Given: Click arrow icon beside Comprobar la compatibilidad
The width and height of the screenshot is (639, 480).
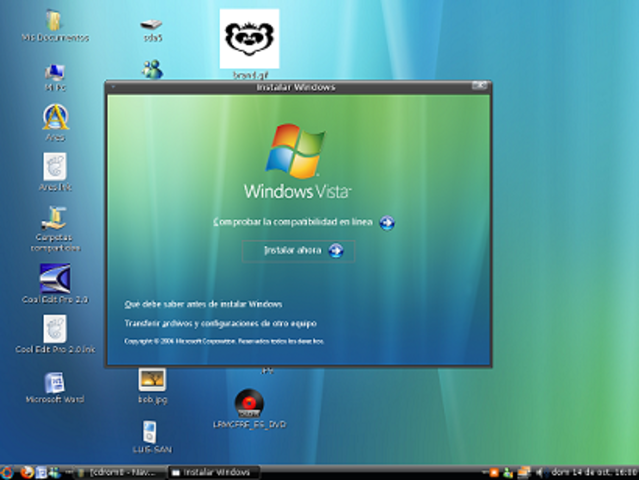Looking at the screenshot, I should pos(387,223).
